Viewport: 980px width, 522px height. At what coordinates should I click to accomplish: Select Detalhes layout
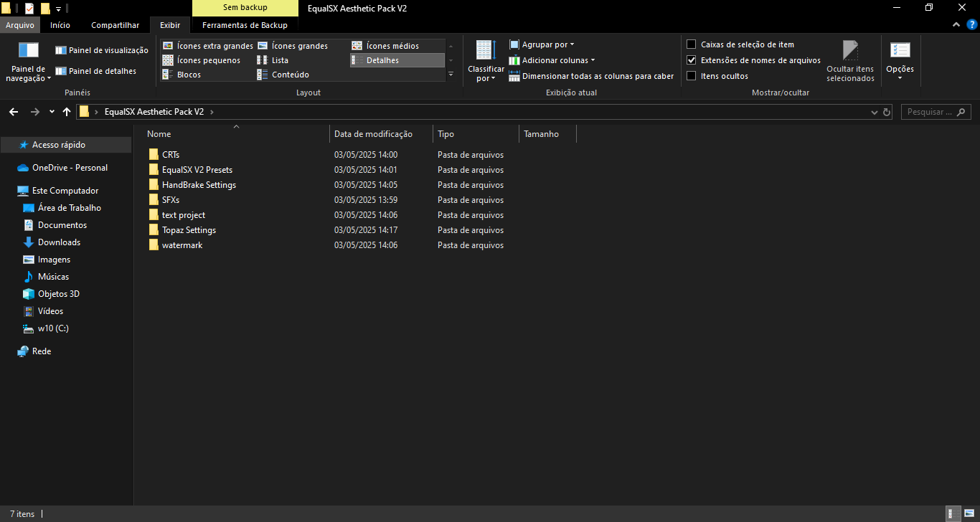[x=397, y=60]
